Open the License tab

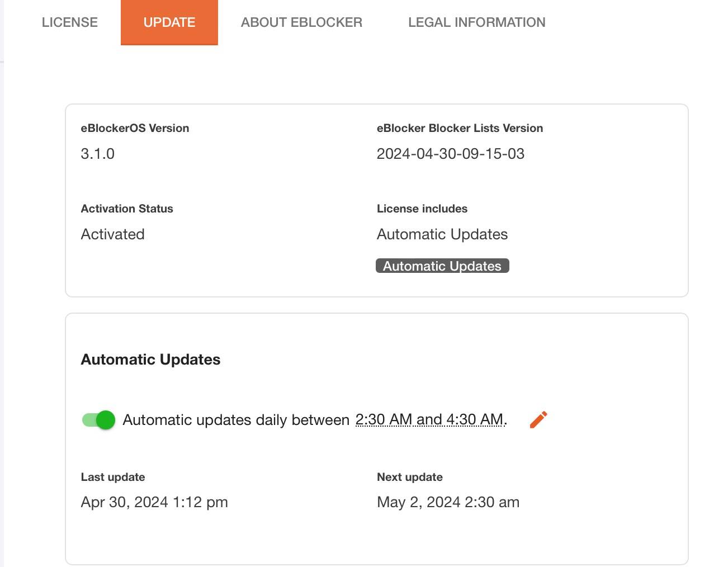(70, 22)
